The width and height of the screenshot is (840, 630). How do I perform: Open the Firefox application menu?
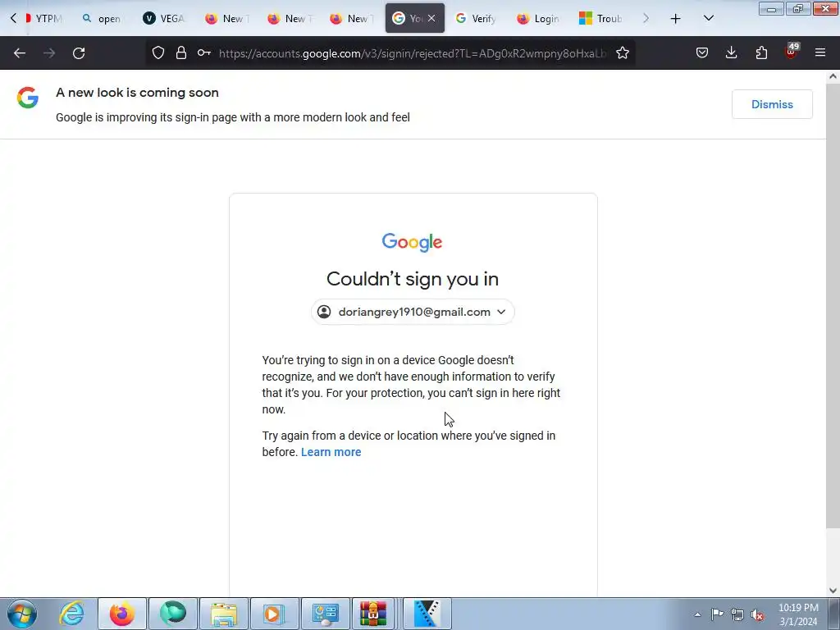(820, 53)
